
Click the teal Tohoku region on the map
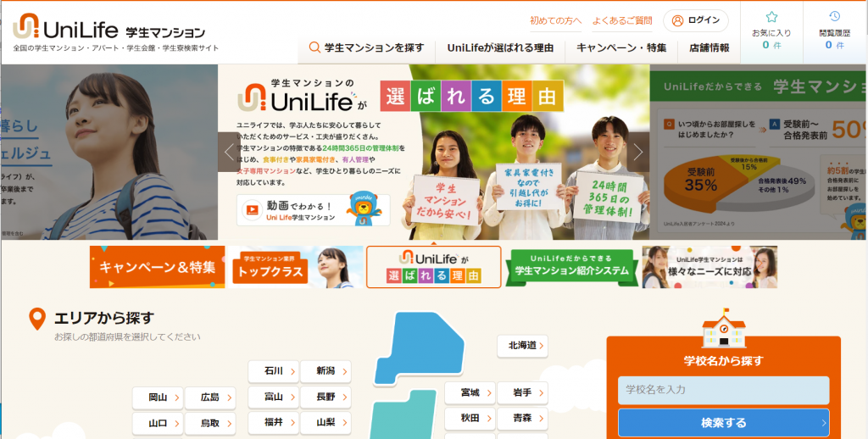pos(404,415)
